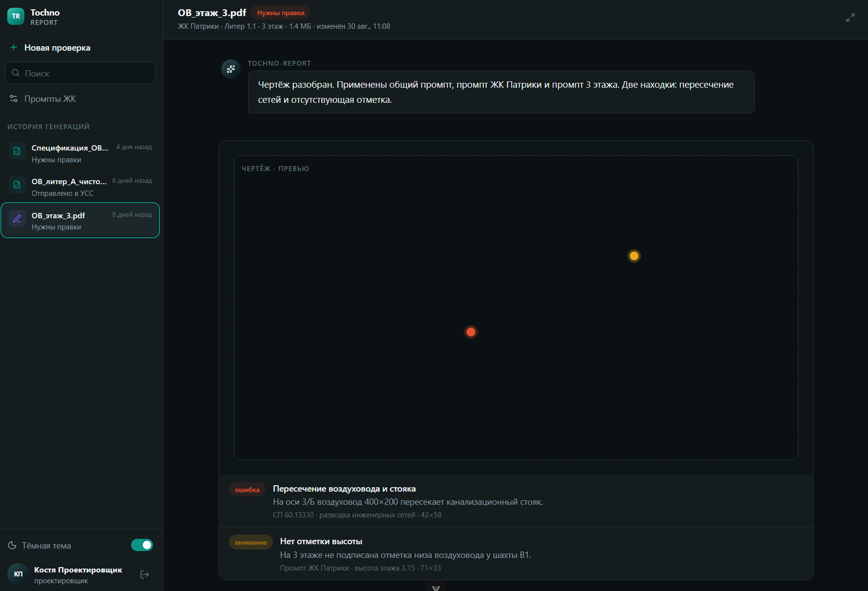
Task: Click the Костя Проектировщик user name
Action: click(78, 570)
